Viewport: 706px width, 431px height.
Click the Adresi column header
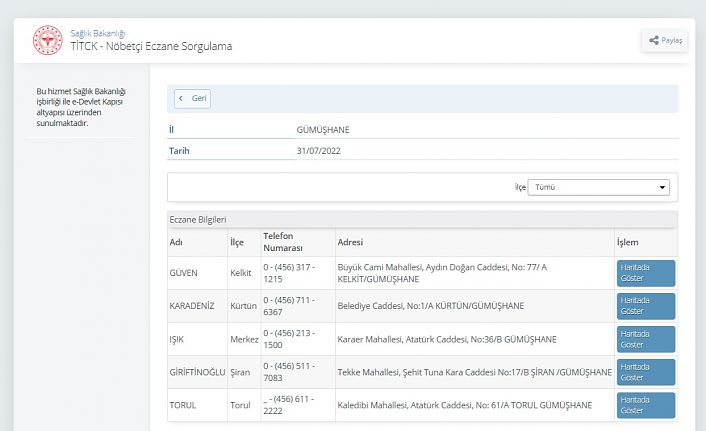pos(350,242)
